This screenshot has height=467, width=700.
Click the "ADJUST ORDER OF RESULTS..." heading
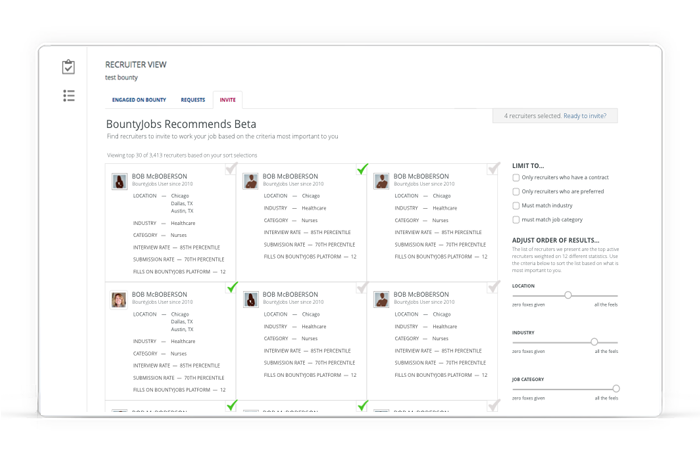tap(555, 240)
